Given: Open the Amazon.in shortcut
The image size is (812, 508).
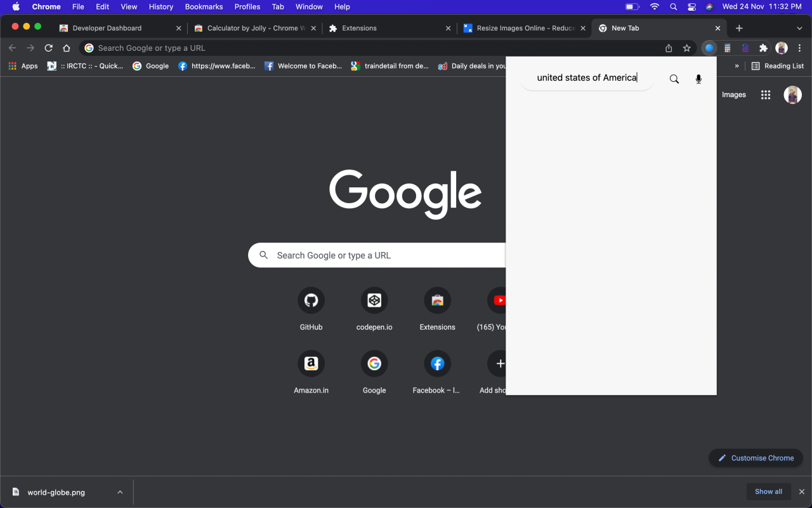Looking at the screenshot, I should [x=311, y=373].
